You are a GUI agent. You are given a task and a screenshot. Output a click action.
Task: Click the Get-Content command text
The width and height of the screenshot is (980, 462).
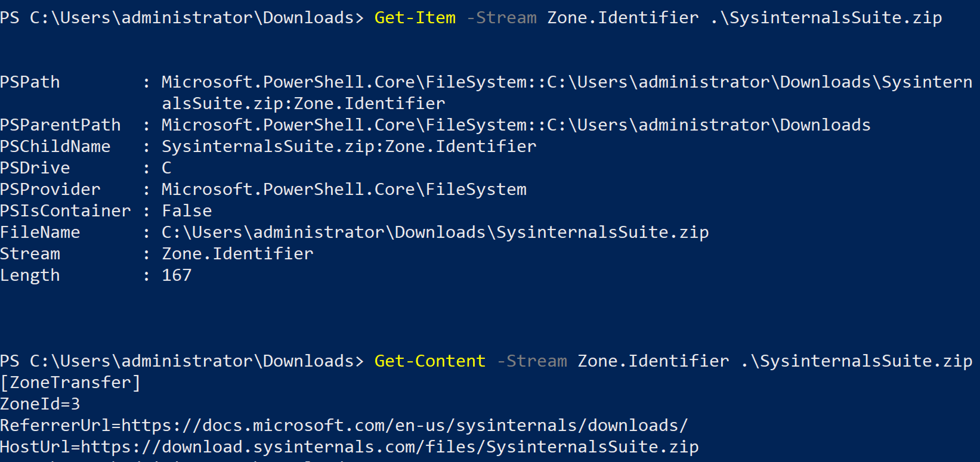(x=430, y=361)
